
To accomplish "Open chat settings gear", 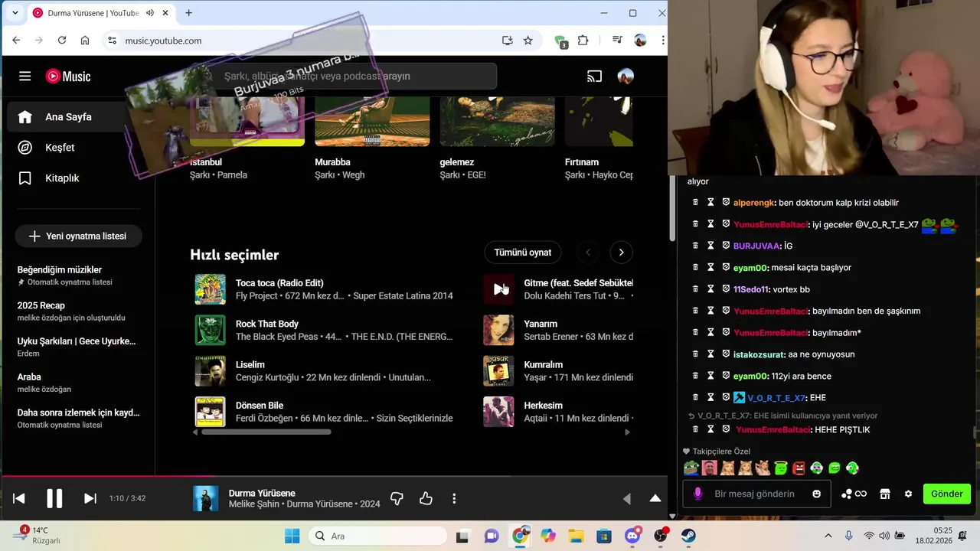I will click(x=908, y=494).
